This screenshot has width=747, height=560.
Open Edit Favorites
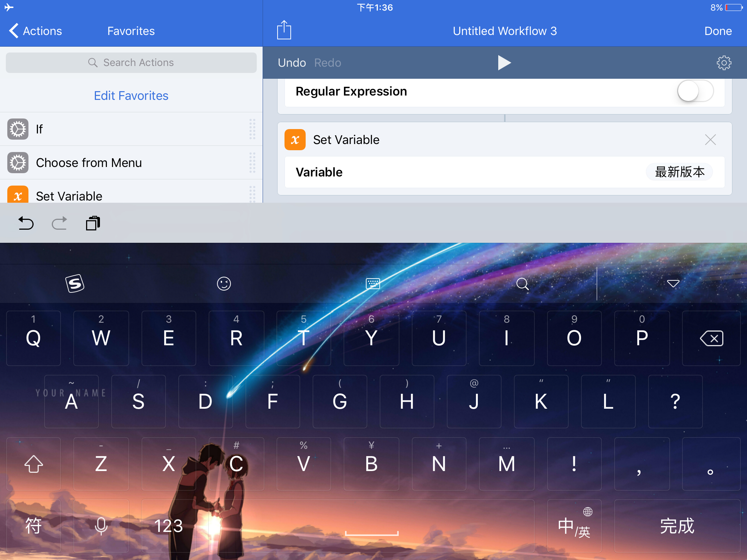click(131, 96)
